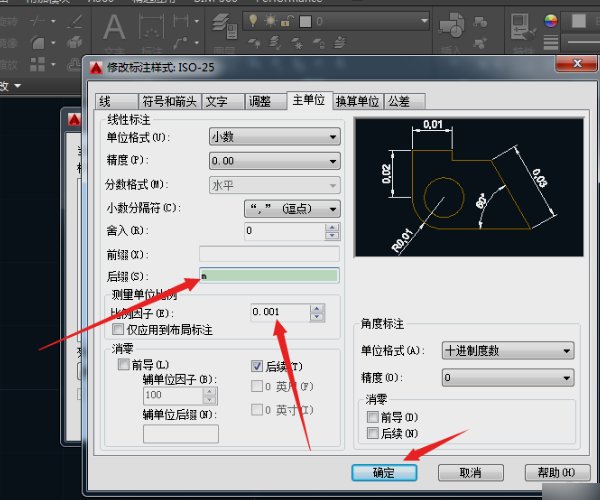600x500 pixels.
Task: Select the large Text 'A' tool
Action: coord(114,27)
